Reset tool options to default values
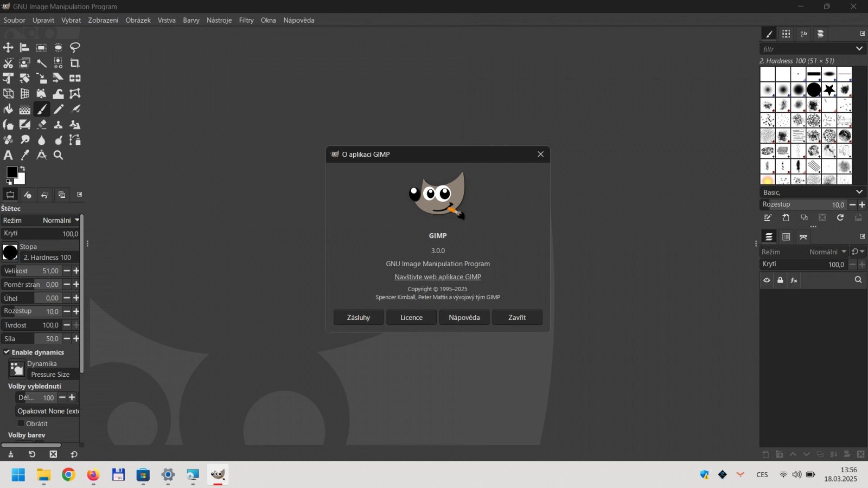The height and width of the screenshot is (488, 868). (74, 454)
